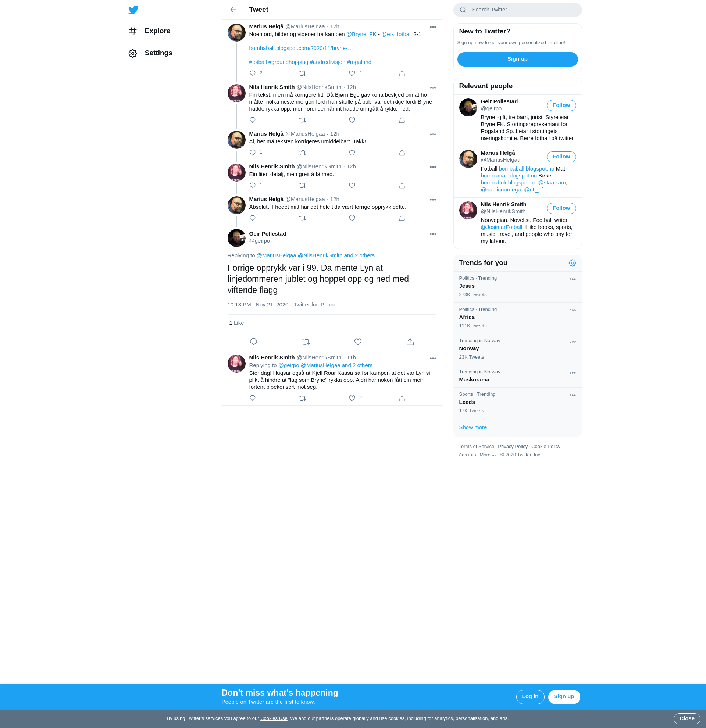Share Marius Helgå's tweet with the blog link
This screenshot has height=728, width=706.
402,73
